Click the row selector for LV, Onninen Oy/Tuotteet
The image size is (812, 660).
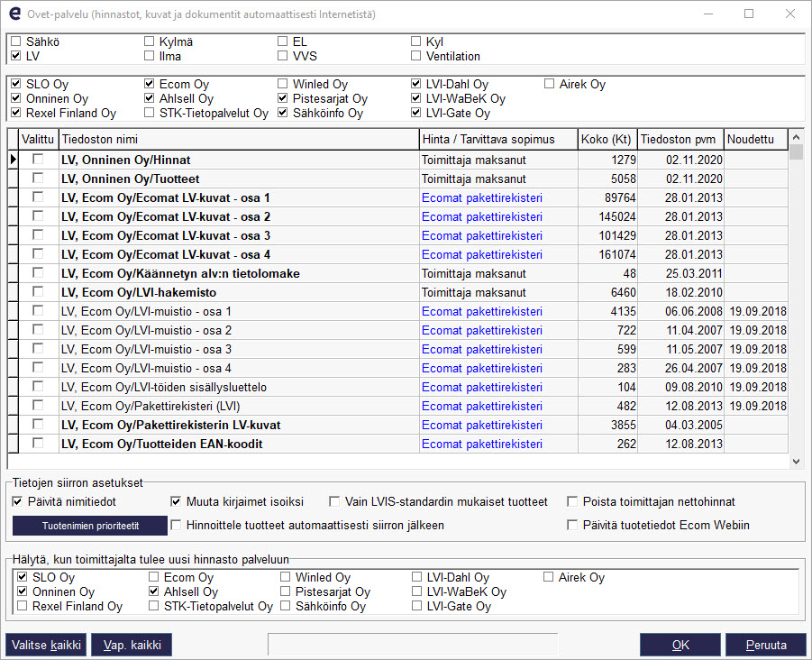point(13,179)
